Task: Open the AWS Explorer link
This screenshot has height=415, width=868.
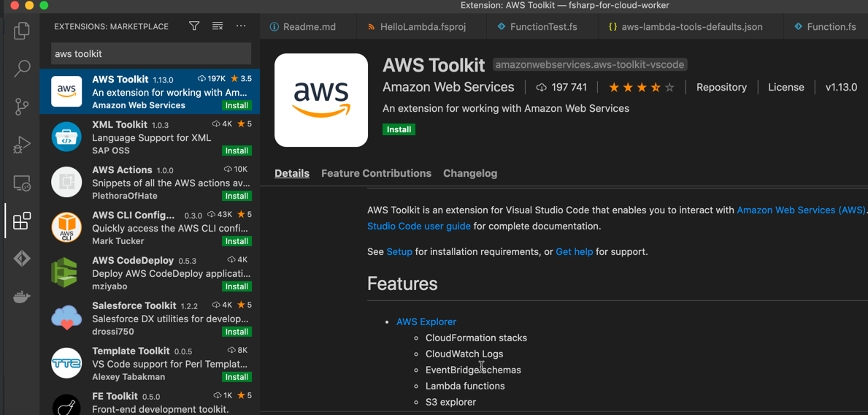Action: pyautogui.click(x=426, y=321)
